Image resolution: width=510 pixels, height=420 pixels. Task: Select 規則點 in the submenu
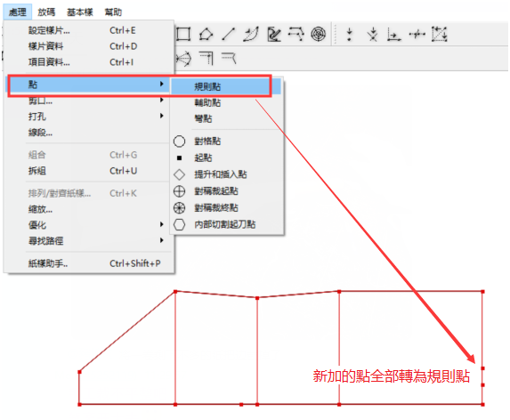click(x=207, y=86)
